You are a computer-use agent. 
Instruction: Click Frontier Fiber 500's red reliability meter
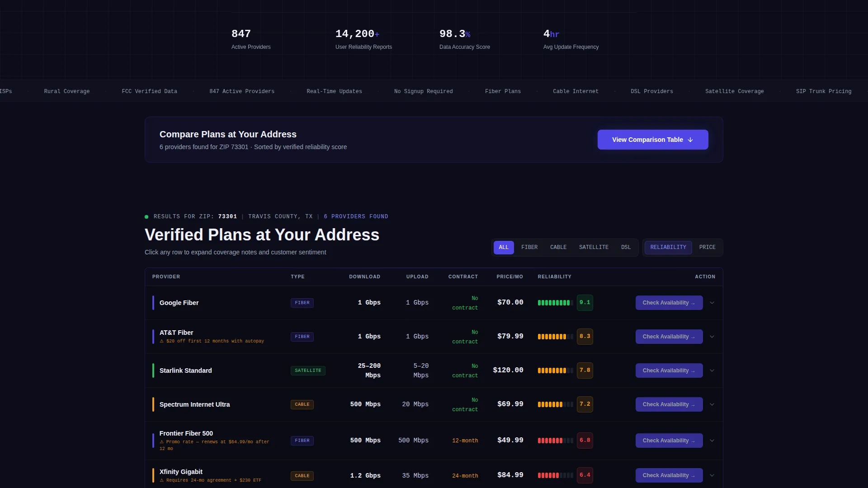(555, 441)
